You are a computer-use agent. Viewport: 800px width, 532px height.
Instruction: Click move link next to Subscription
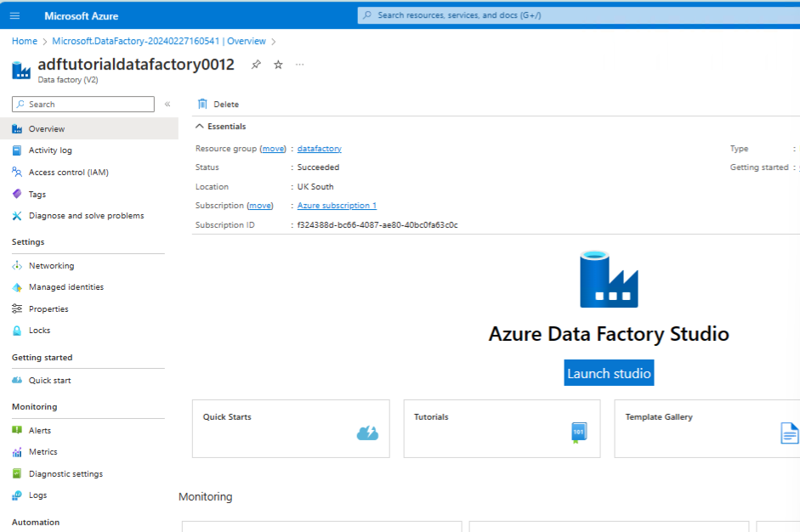pos(260,205)
